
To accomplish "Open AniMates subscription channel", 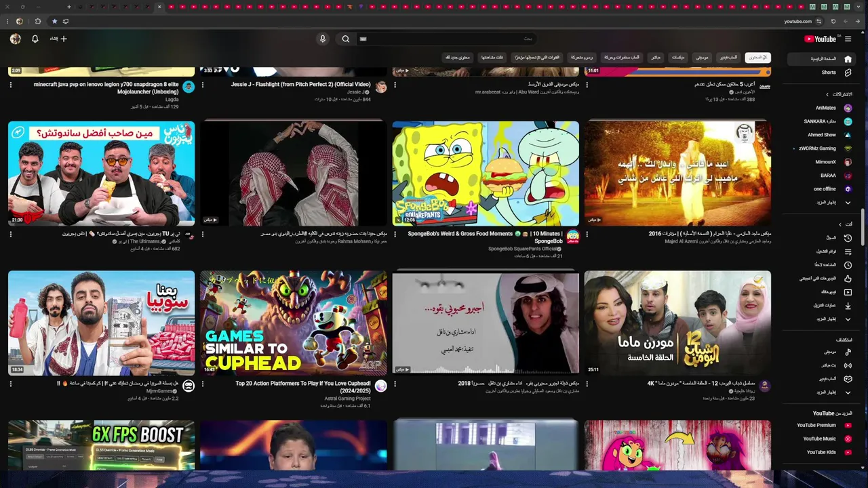I will 823,108.
